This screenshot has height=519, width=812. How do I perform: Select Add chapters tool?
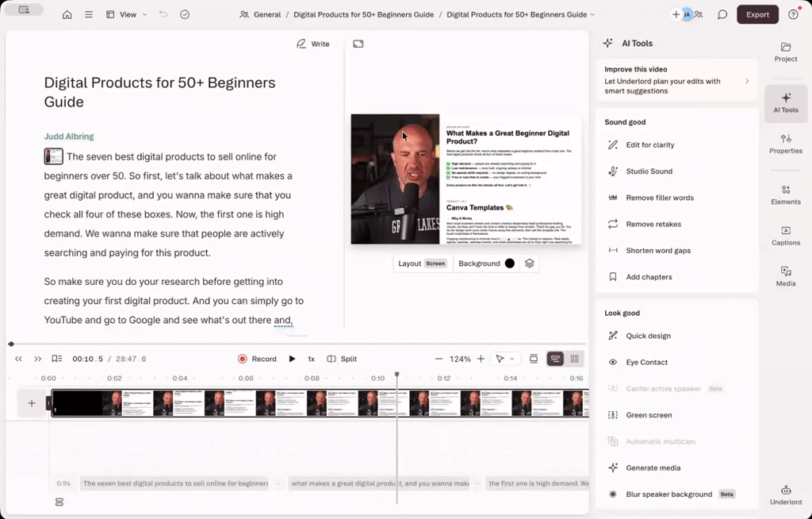[649, 277]
